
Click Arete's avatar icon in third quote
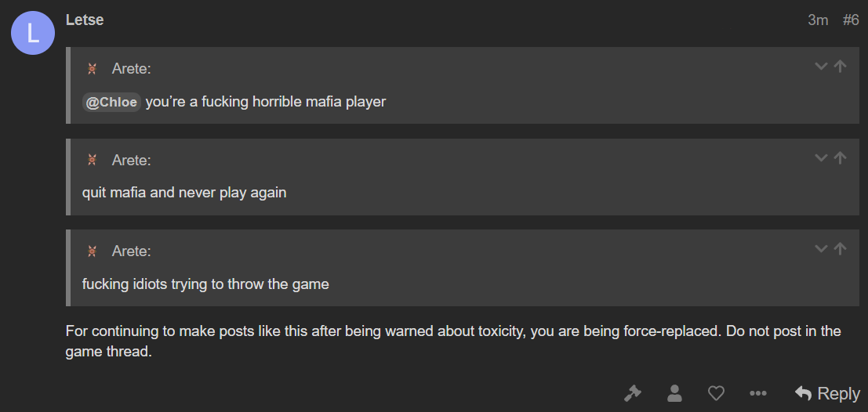93,251
